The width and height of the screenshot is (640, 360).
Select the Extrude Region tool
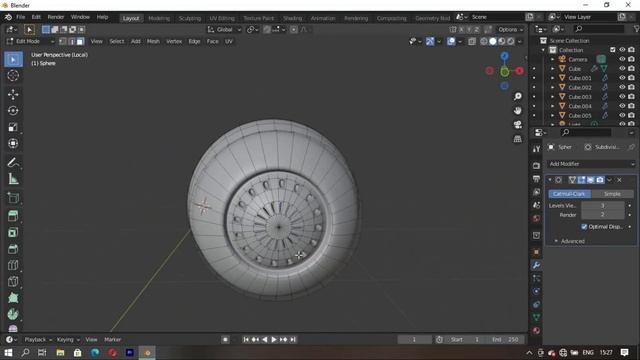click(x=13, y=216)
